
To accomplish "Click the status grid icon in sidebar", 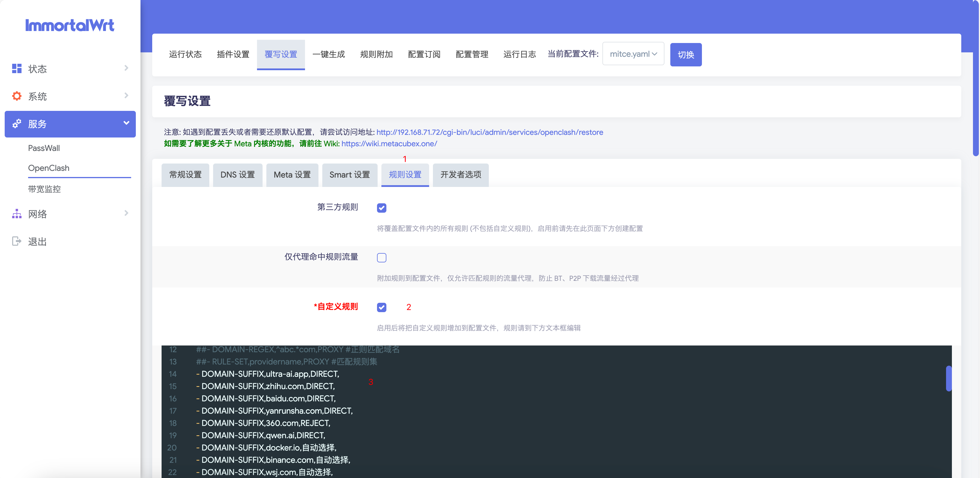I will coord(17,68).
